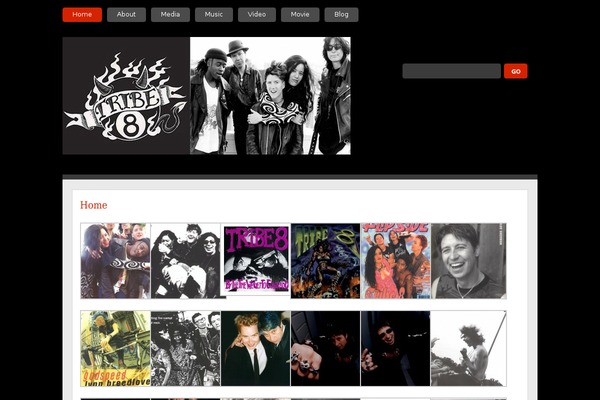
Task: Submit search with the GO button
Action: [515, 71]
